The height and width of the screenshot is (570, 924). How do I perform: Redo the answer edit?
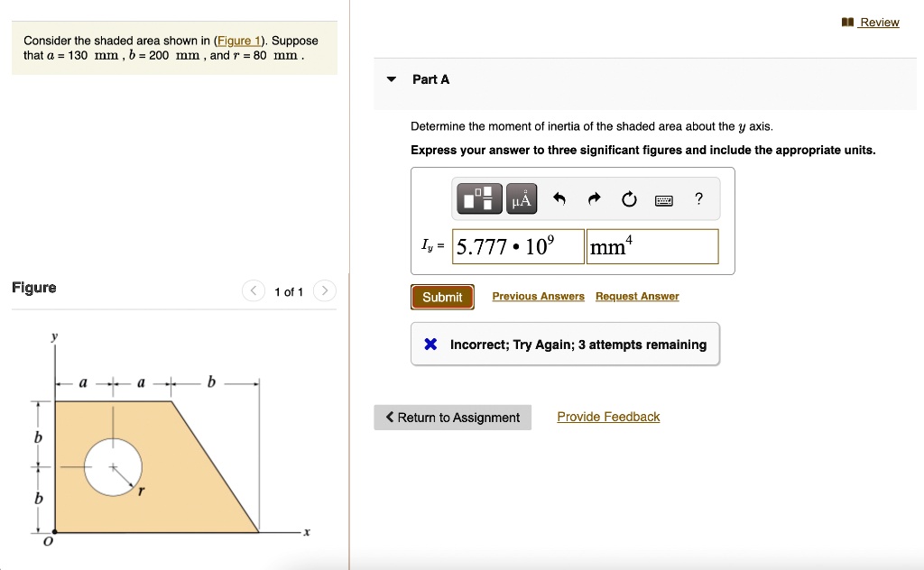594,198
